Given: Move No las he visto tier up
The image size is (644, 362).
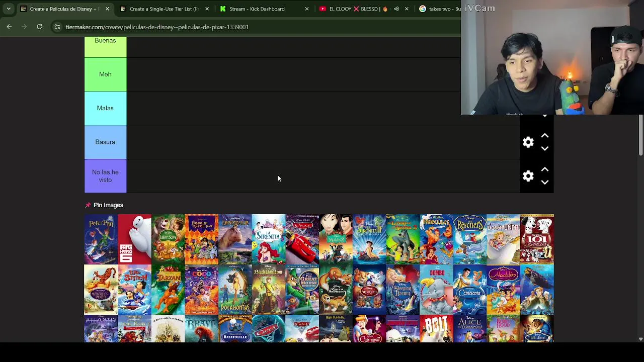Looking at the screenshot, I should (545, 169).
